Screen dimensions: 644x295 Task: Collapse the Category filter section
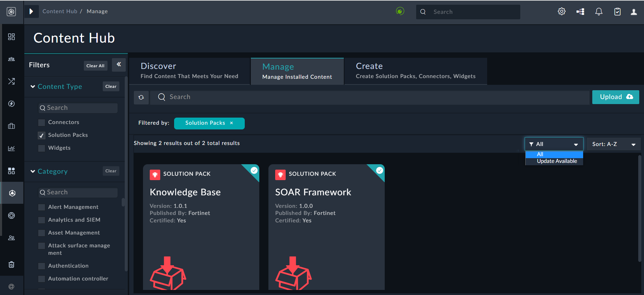[33, 171]
